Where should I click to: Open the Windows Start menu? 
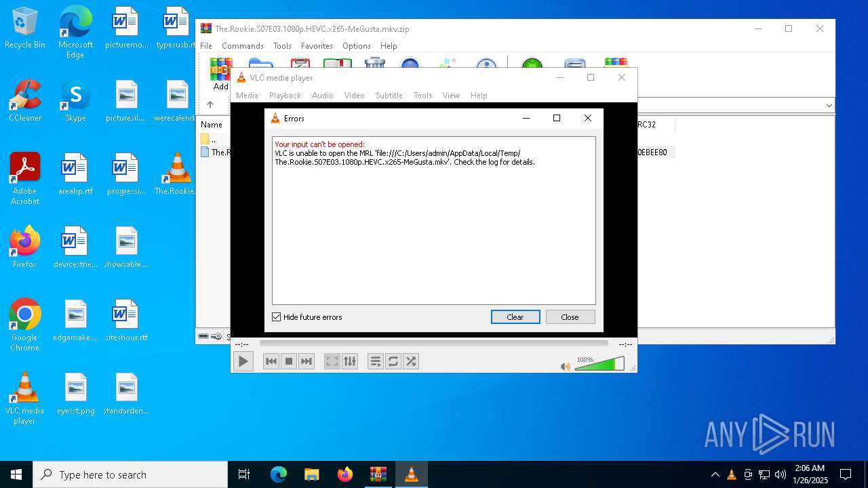16,474
